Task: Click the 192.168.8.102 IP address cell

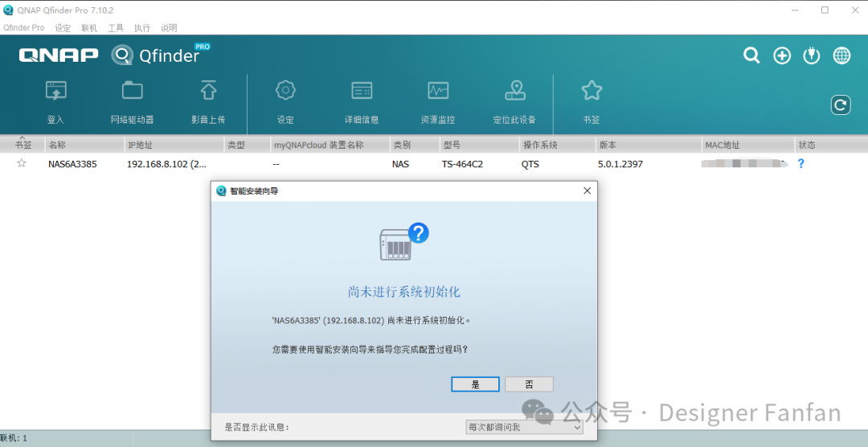Action: coord(166,164)
